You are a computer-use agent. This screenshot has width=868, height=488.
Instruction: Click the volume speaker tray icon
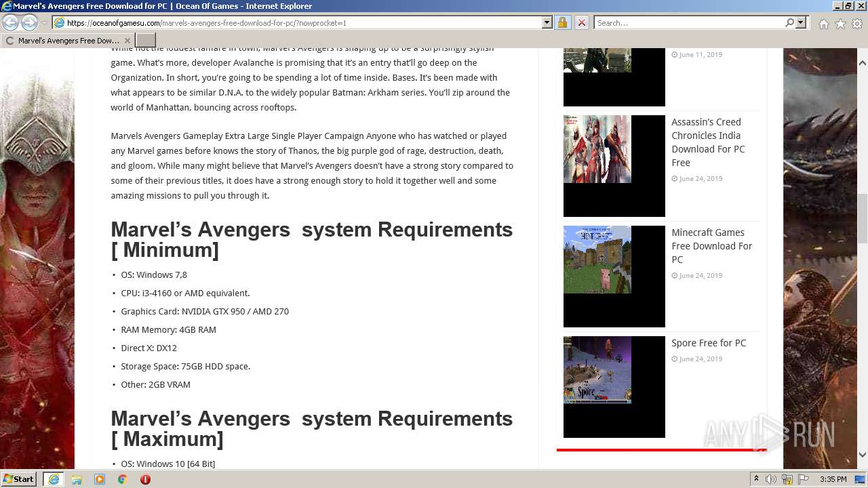771,479
